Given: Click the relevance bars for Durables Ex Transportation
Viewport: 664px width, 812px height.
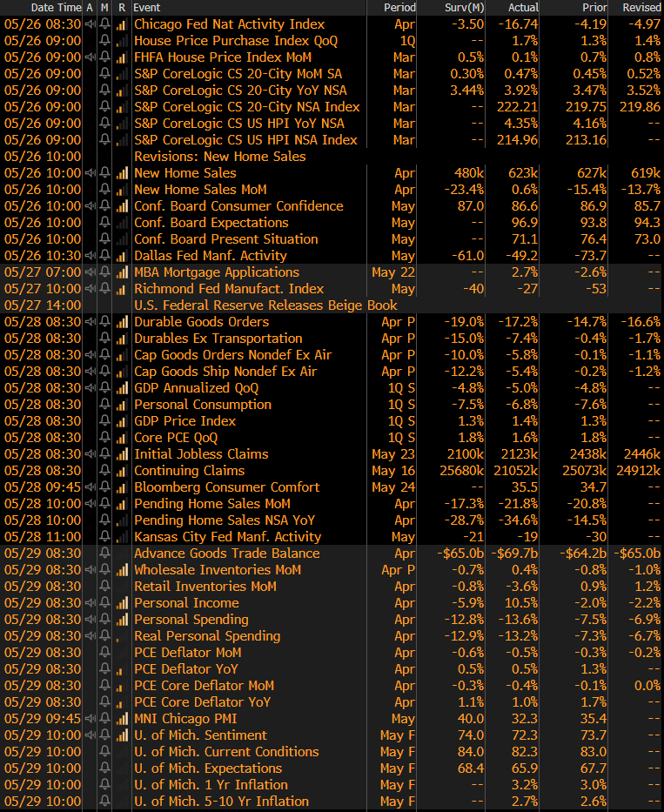Looking at the screenshot, I should pos(122,339).
